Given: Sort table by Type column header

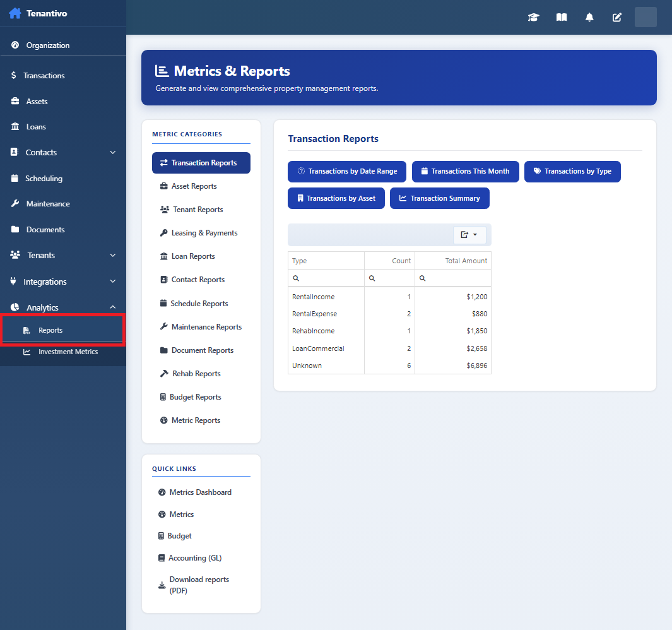Looking at the screenshot, I should click(x=326, y=261).
